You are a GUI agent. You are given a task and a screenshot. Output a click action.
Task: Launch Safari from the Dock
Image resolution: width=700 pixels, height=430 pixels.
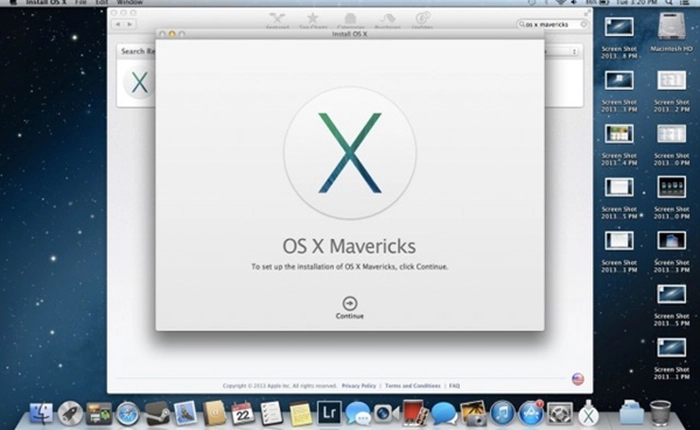coord(128,413)
